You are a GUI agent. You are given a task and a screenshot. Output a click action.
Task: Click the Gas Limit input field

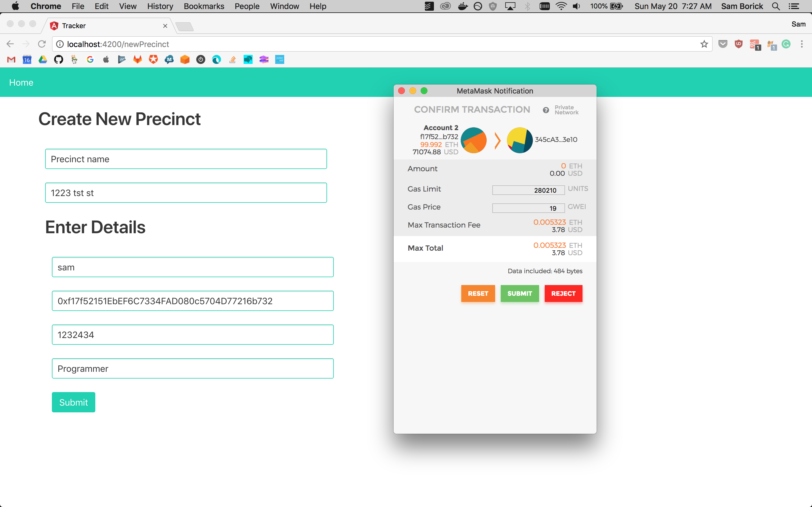(528, 190)
